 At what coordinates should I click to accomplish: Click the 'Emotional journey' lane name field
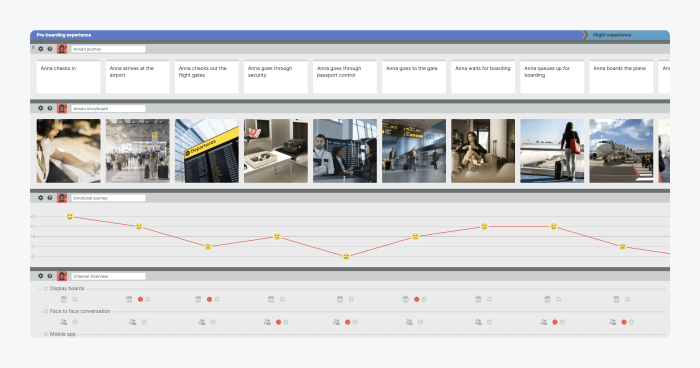(108, 198)
